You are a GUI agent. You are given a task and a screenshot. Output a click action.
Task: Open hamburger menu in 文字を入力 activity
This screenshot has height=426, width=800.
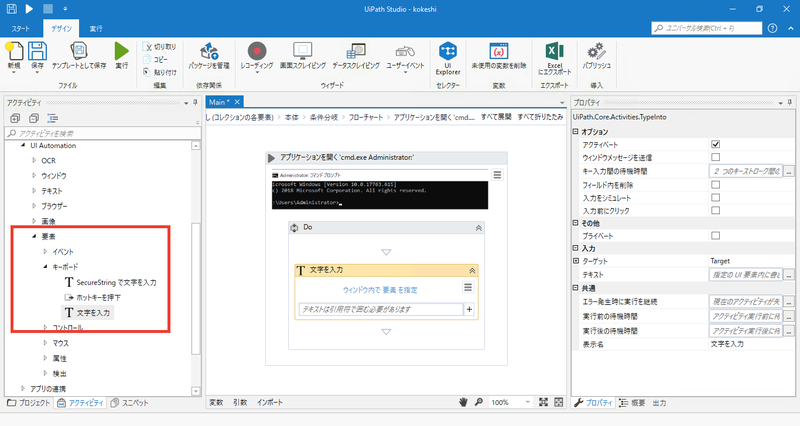click(468, 288)
